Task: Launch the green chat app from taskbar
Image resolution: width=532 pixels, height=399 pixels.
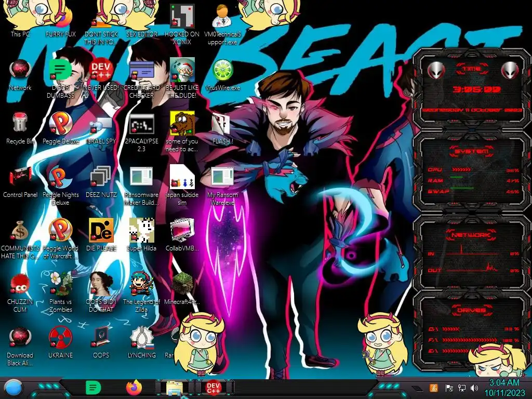Action: [94, 388]
